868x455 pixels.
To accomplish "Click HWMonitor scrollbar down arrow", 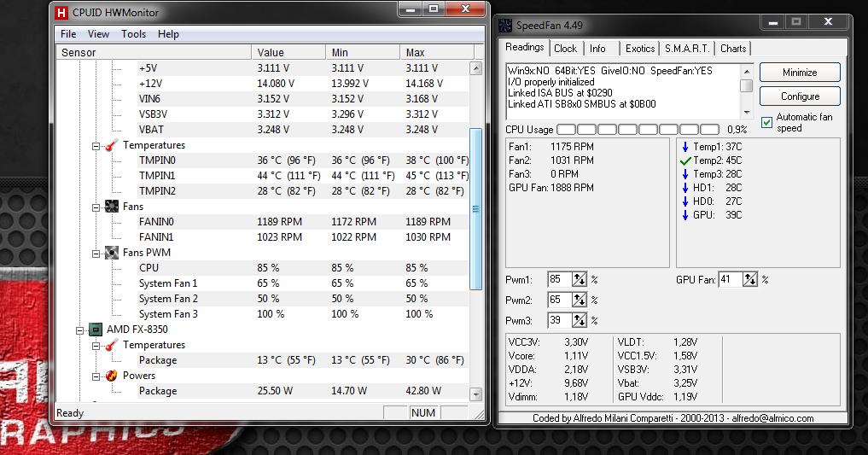I will click(475, 394).
